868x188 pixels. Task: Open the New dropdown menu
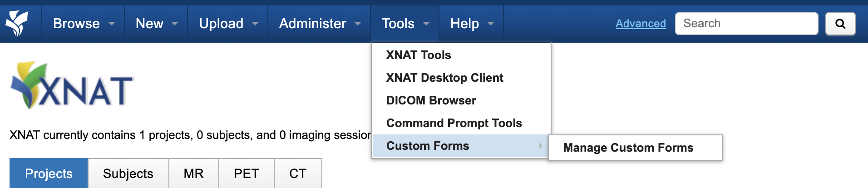pyautogui.click(x=156, y=24)
